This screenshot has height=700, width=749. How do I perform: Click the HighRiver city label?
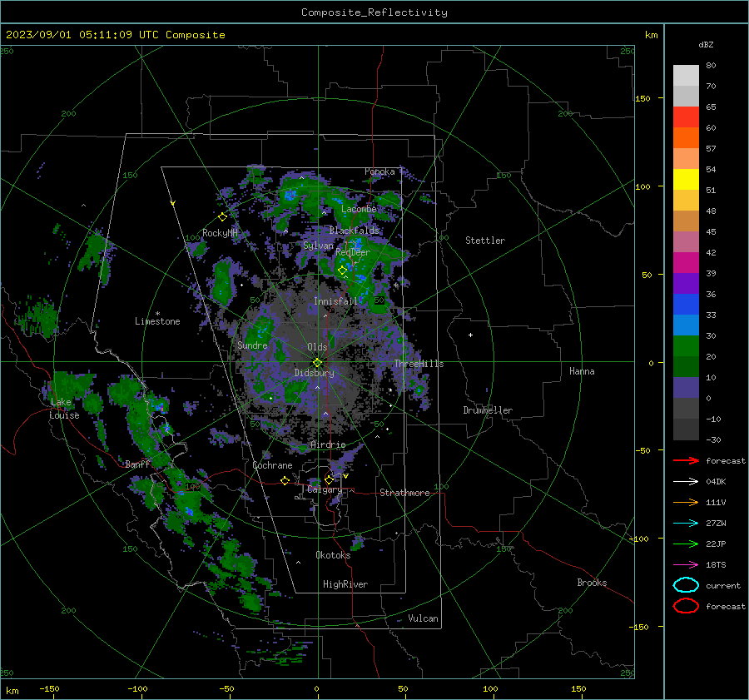point(345,584)
